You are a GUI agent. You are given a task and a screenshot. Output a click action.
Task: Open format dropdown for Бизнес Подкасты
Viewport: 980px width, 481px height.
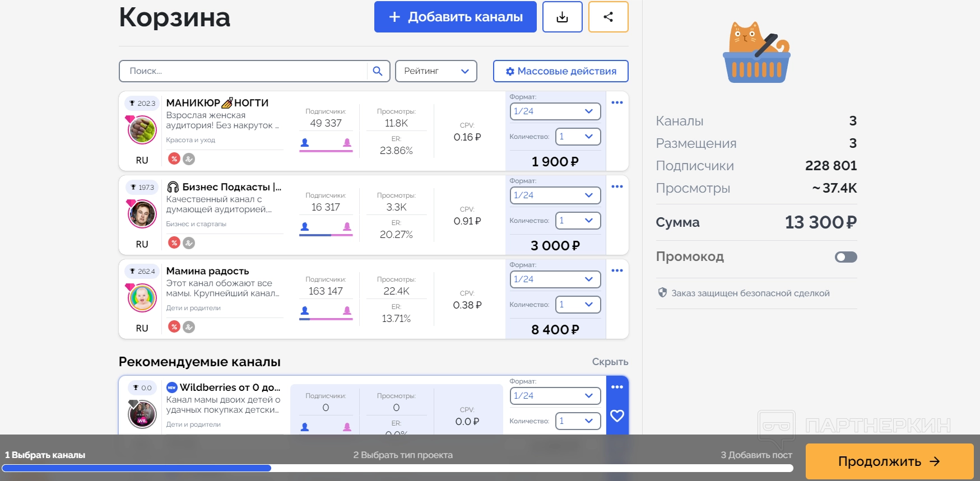(x=555, y=195)
